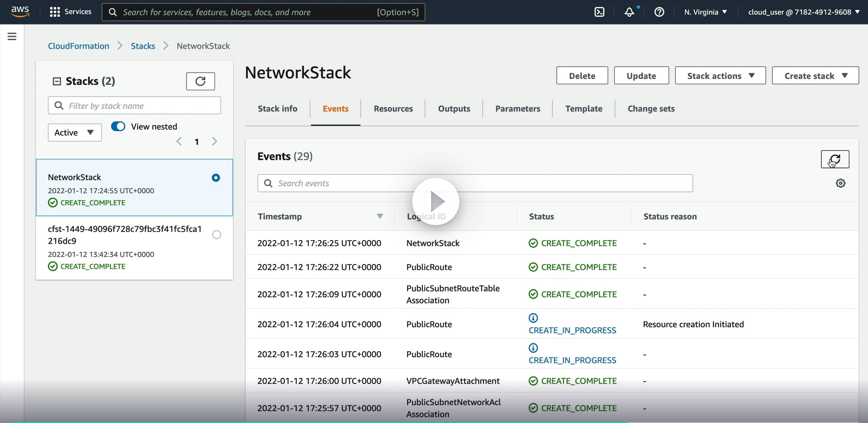Toggle the View nested switch
Image resolution: width=868 pixels, height=423 pixels.
pyautogui.click(x=118, y=127)
